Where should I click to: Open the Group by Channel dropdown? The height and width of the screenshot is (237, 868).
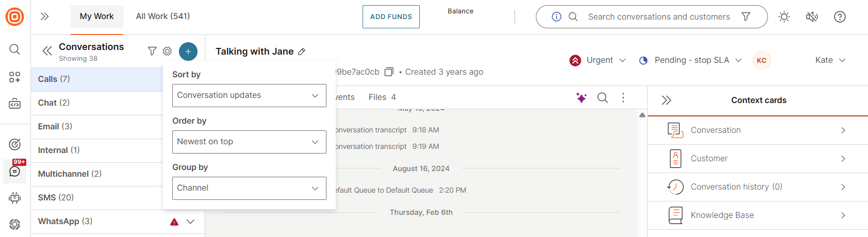click(x=249, y=188)
